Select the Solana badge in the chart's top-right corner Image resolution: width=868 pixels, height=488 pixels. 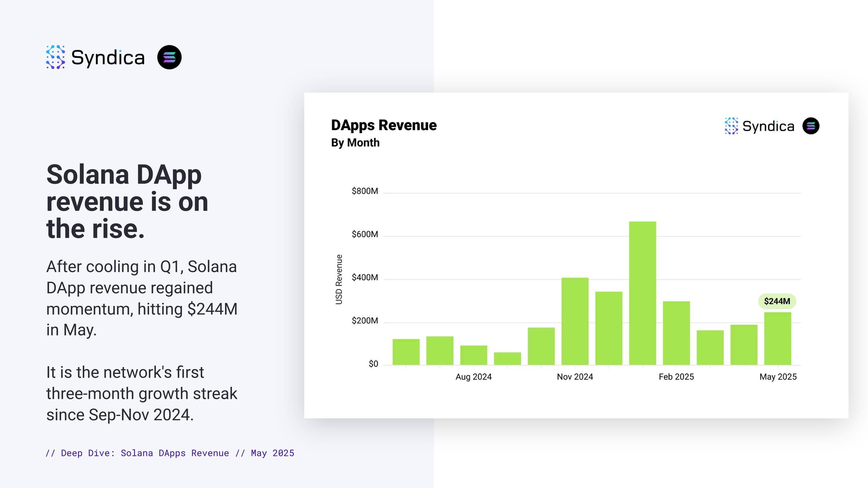pyautogui.click(x=811, y=126)
